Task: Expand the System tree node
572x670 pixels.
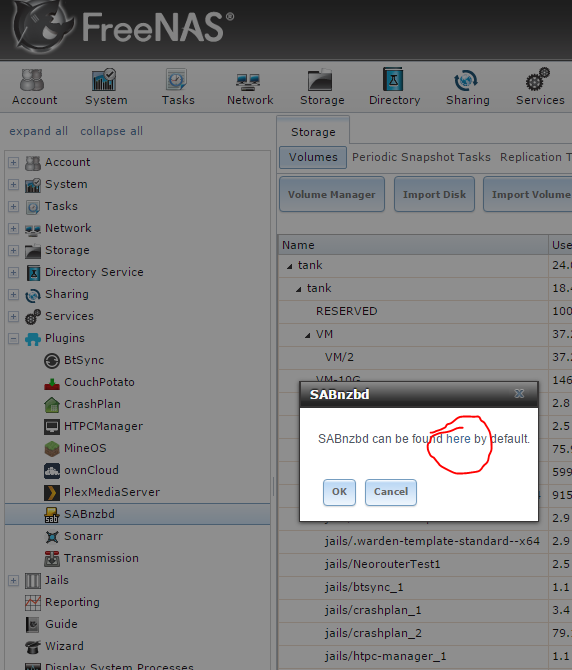Action: coord(13,185)
